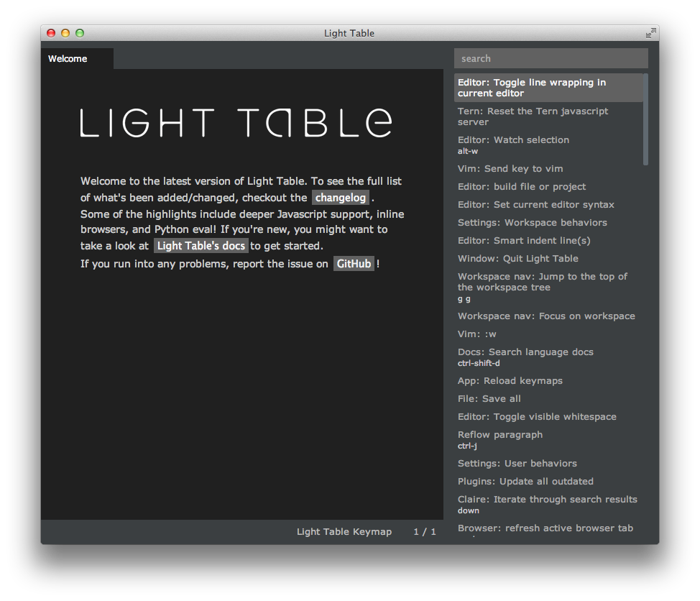700x601 pixels.
Task: Click the fullscreen icon in title bar
Action: [650, 33]
